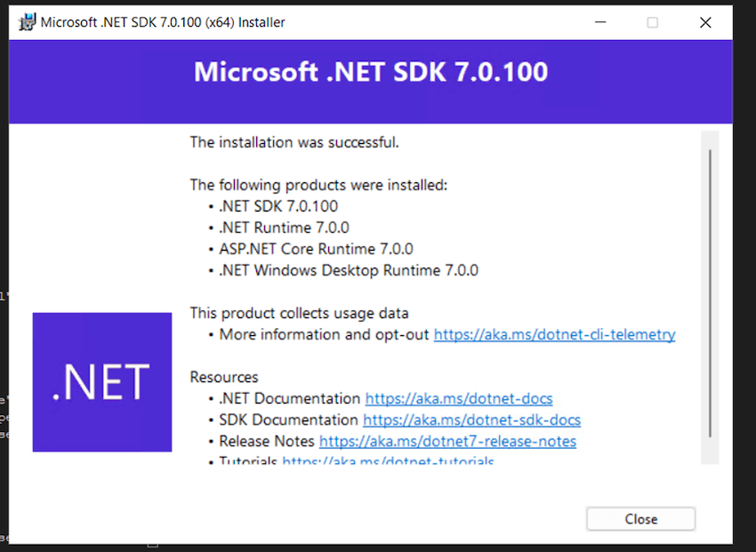Click the purple .NET logo

102,382
